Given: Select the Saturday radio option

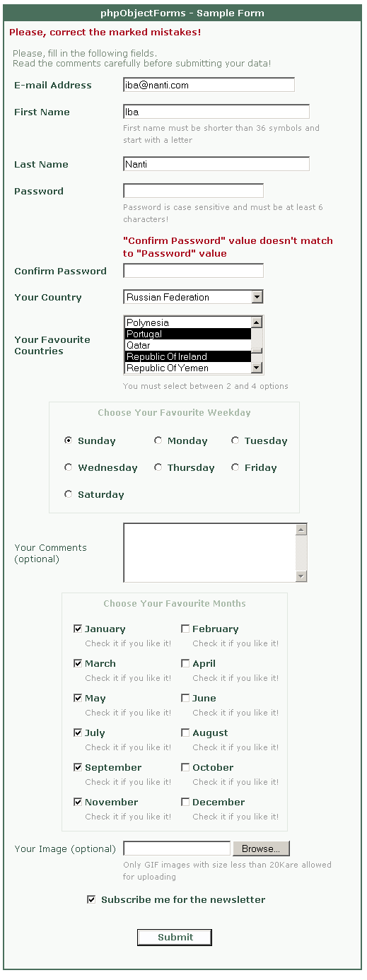Looking at the screenshot, I should pos(69,494).
